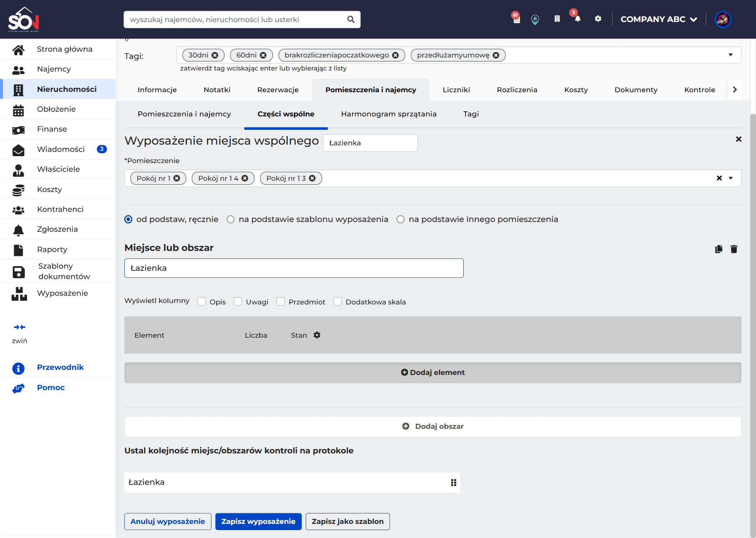Remove the 30dni tag
Screen dimensions: 756x538
215,55
